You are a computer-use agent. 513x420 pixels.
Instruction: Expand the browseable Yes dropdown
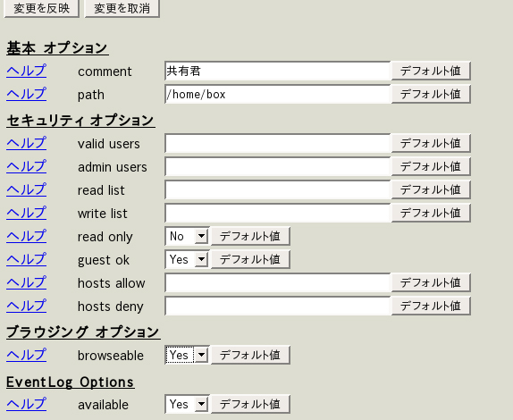tap(187, 355)
